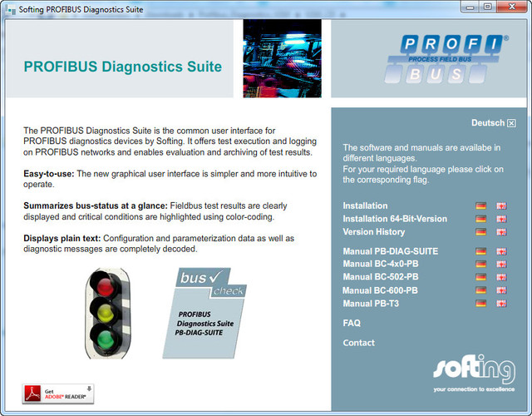The image size is (532, 416).
Task: Click German flag for Manual BC-600-PB
Action: pos(480,290)
